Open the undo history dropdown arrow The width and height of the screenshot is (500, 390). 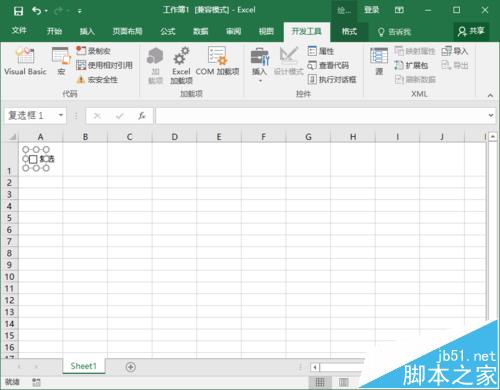pyautogui.click(x=46, y=11)
